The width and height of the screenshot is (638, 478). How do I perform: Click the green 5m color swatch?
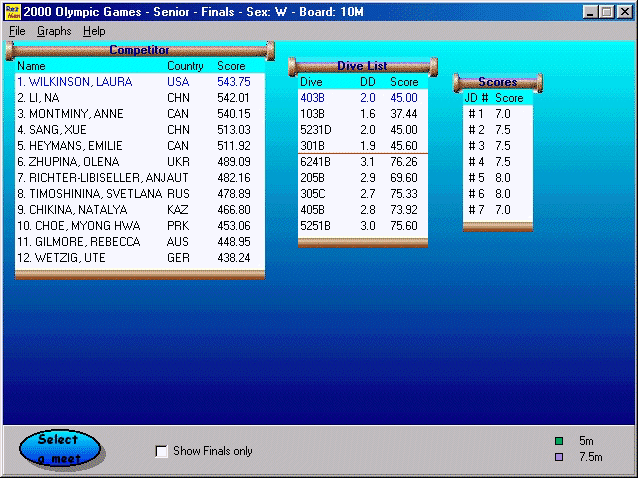(559, 441)
